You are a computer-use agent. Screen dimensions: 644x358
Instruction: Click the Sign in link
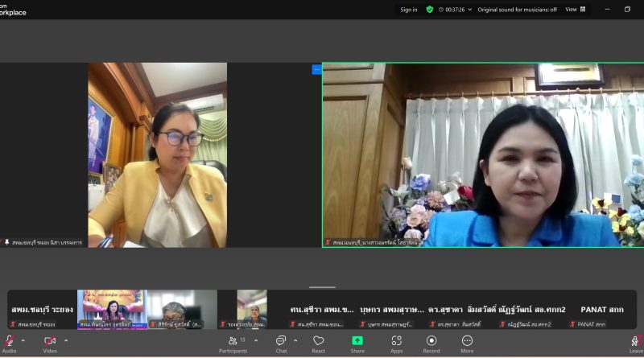(x=409, y=10)
